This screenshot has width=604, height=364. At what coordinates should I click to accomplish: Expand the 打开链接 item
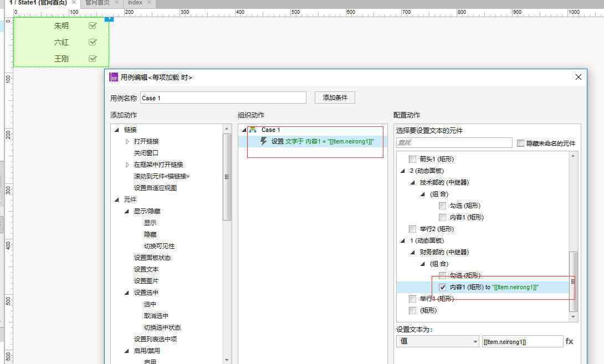pos(127,141)
